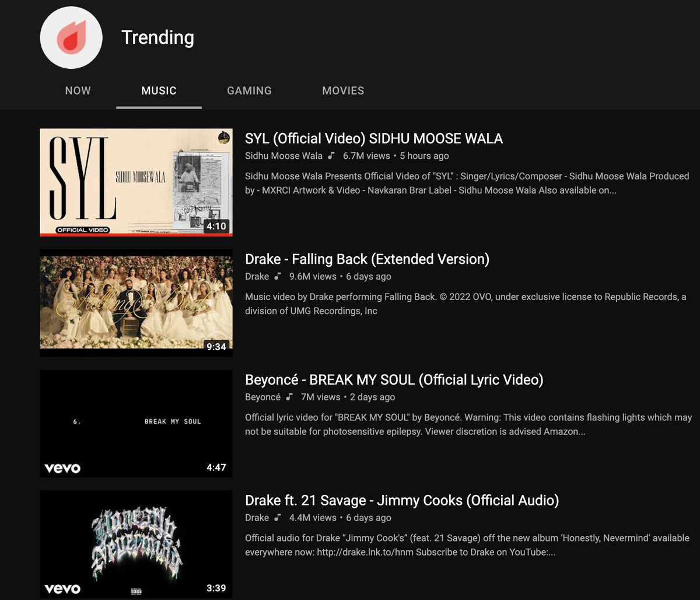Click the 7M views text
This screenshot has width=700, height=600.
(x=321, y=397)
